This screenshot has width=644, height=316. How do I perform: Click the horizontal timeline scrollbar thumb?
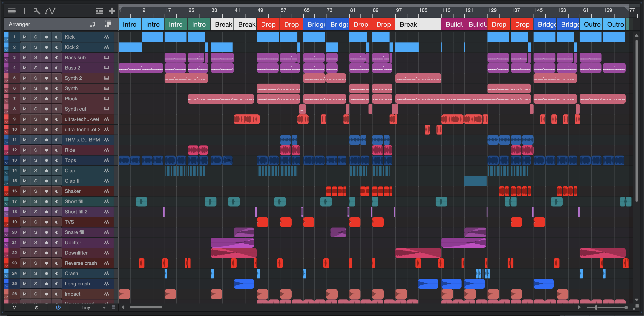pos(146,307)
